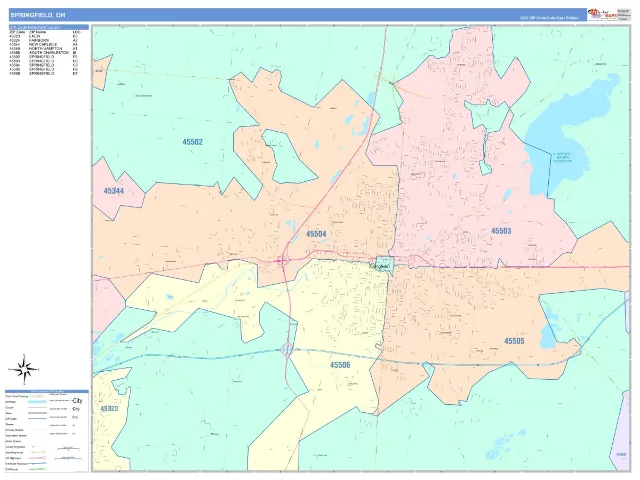Click the gray State line swatch in legend
This screenshot has width=640, height=480.
tap(37, 413)
